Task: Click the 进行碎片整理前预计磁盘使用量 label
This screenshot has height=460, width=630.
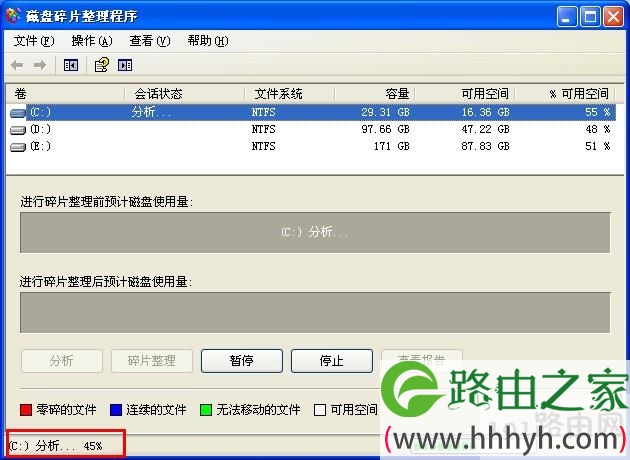Action: pyautogui.click(x=106, y=202)
